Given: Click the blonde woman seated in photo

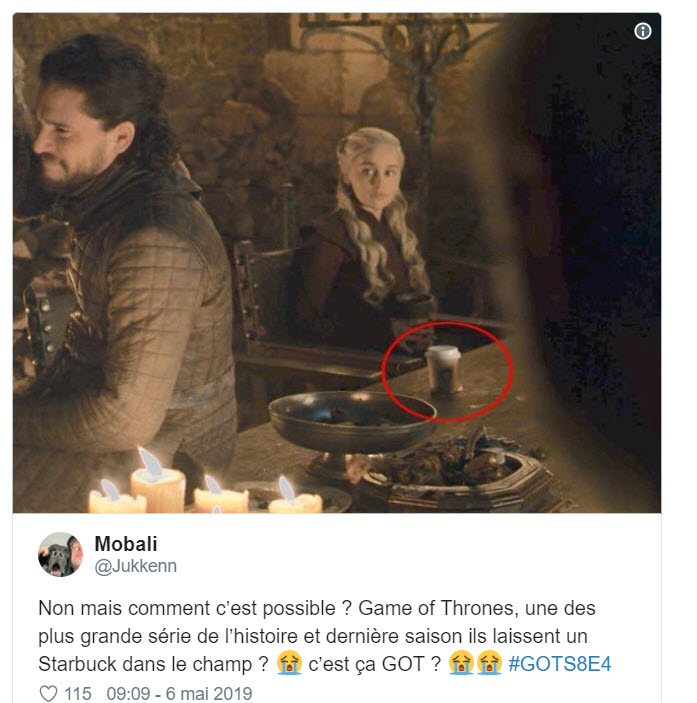Looking at the screenshot, I should pos(363,238).
